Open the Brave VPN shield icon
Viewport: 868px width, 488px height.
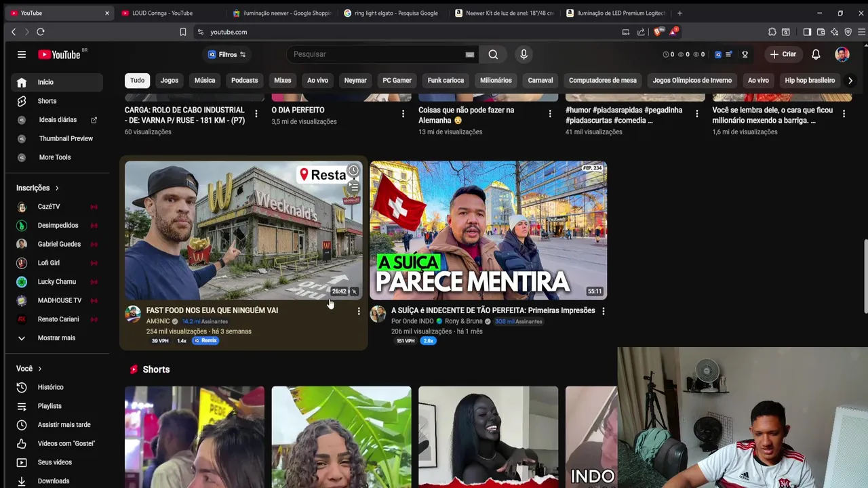(x=848, y=32)
